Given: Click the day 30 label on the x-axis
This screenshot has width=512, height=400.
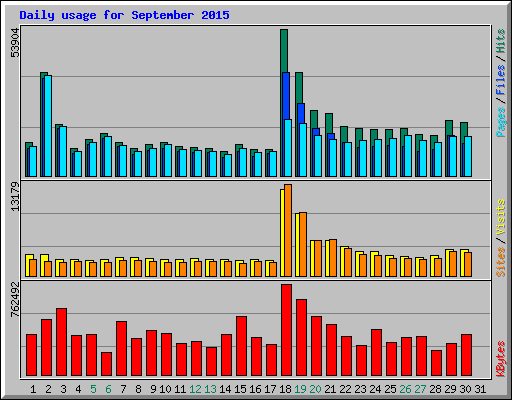Looking at the screenshot, I should [465, 389].
